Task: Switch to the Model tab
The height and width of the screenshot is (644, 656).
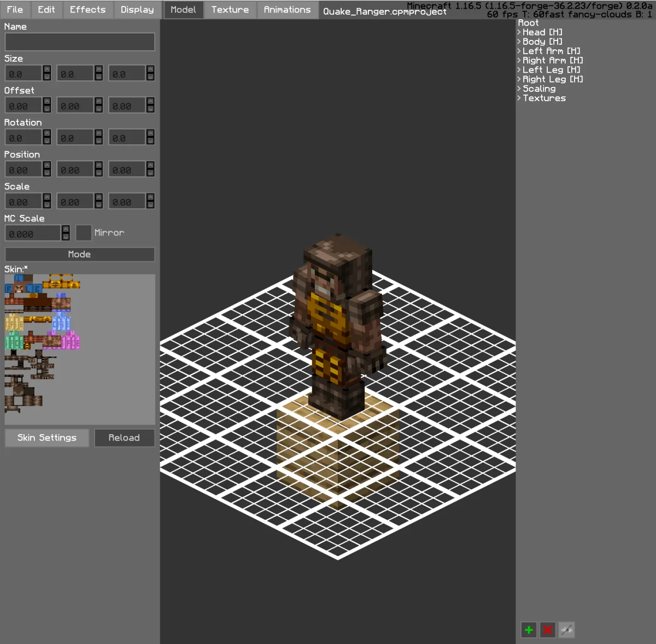Action: tap(183, 9)
